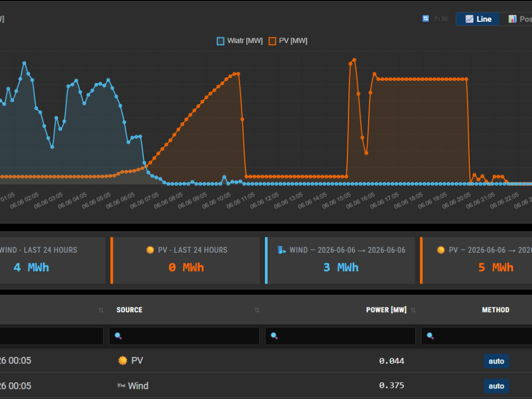Click the refresh icon beside 7:36

(426, 19)
